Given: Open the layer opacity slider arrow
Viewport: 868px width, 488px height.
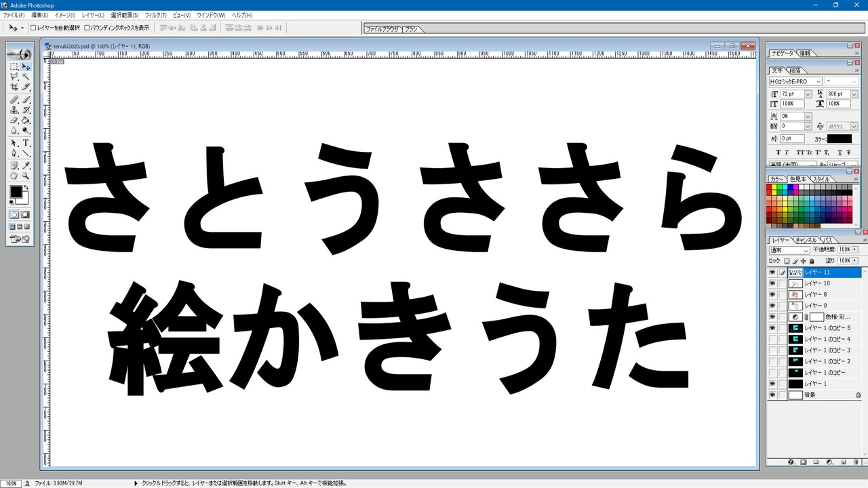Looking at the screenshot, I should point(855,250).
